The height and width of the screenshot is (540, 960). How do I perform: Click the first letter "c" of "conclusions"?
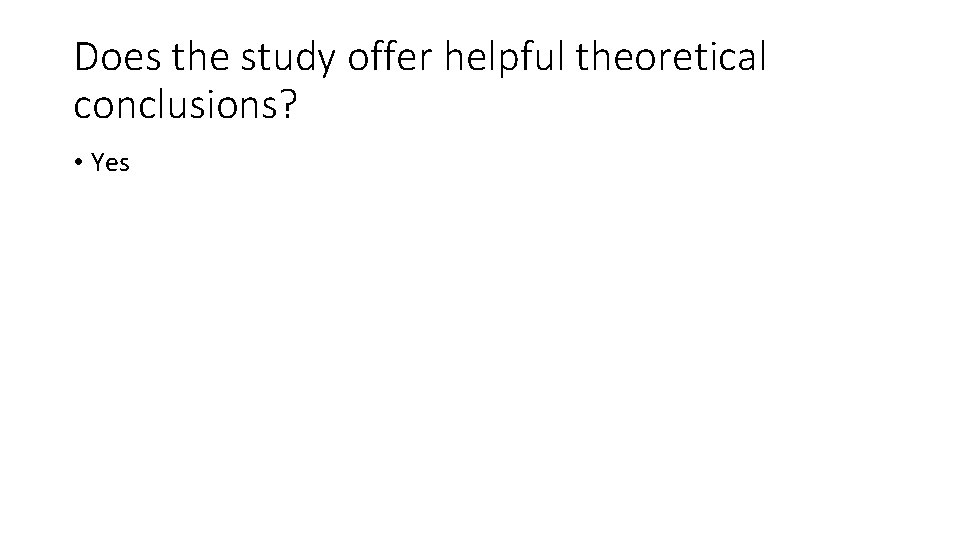(83, 107)
